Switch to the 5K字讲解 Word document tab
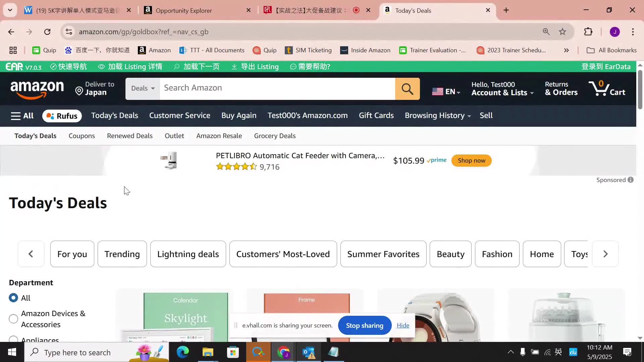This screenshot has height=362, width=644. click(78, 10)
